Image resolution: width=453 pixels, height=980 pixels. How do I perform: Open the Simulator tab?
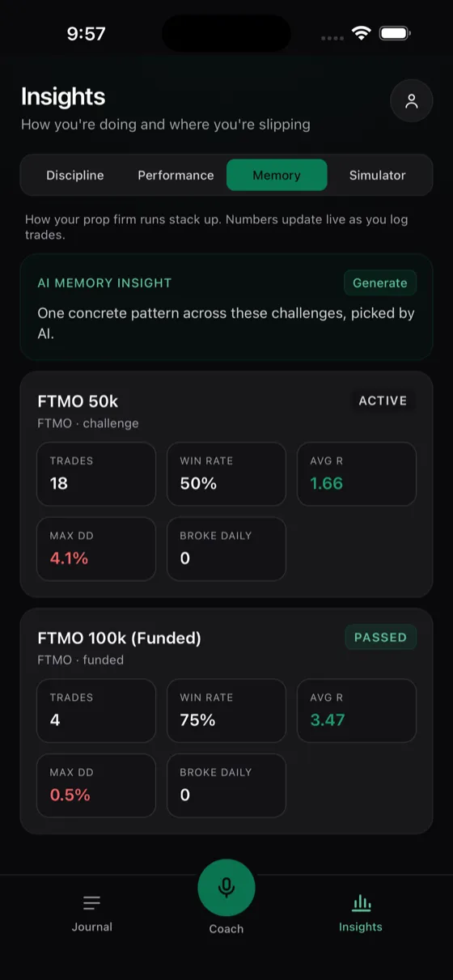[378, 175]
